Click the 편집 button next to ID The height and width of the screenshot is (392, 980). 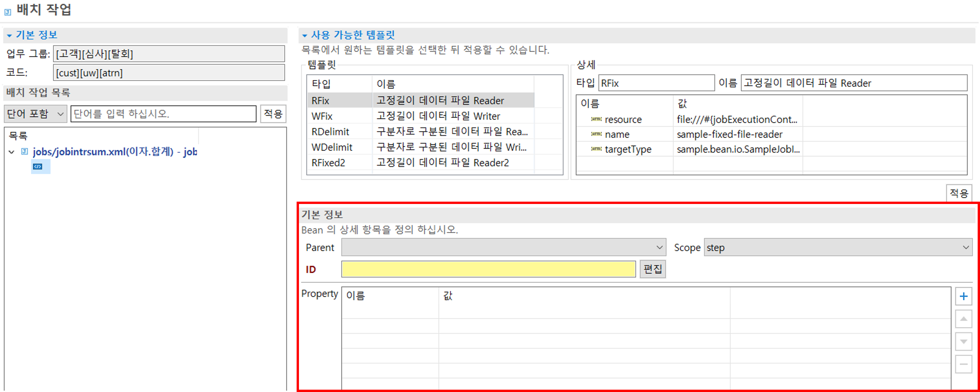pos(652,269)
